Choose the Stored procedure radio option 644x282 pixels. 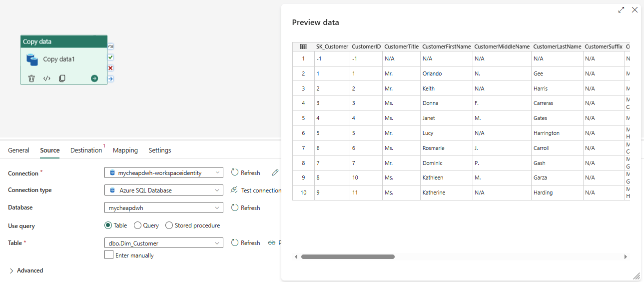[x=169, y=225]
